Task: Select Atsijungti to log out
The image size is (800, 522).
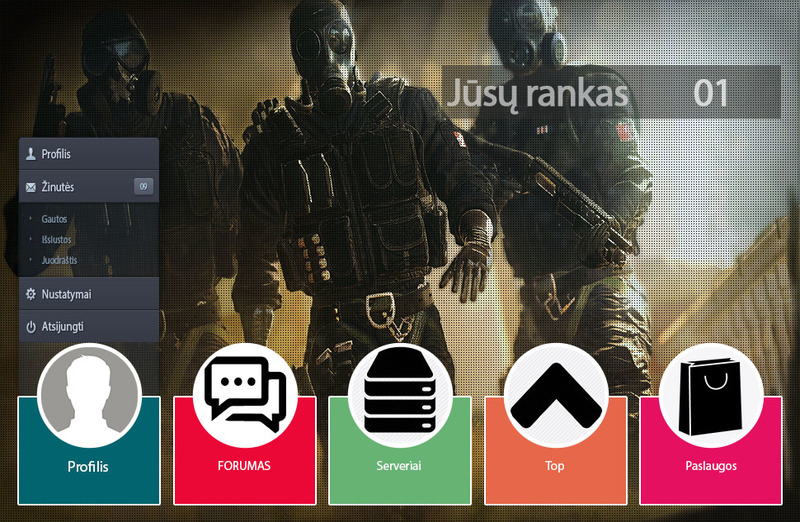Action: point(89,327)
